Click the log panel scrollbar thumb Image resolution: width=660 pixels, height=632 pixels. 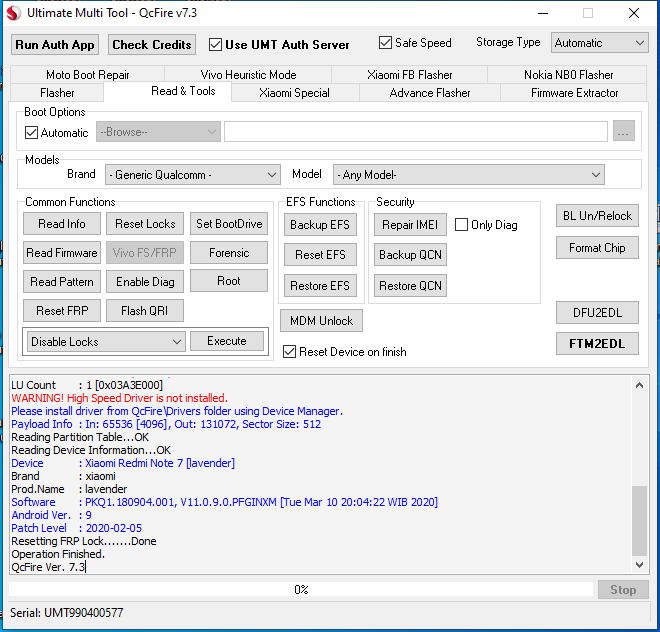pyautogui.click(x=639, y=521)
